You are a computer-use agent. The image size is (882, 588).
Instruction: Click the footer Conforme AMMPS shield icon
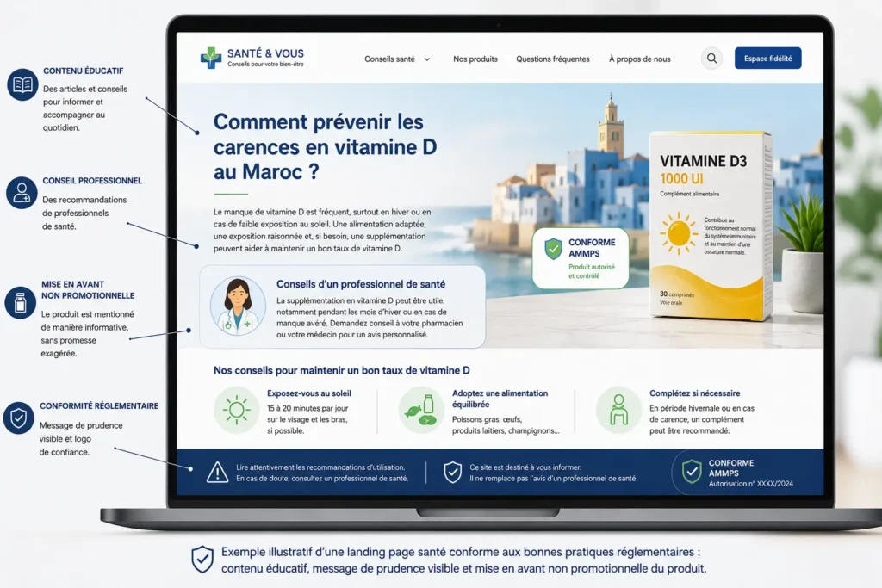click(692, 472)
